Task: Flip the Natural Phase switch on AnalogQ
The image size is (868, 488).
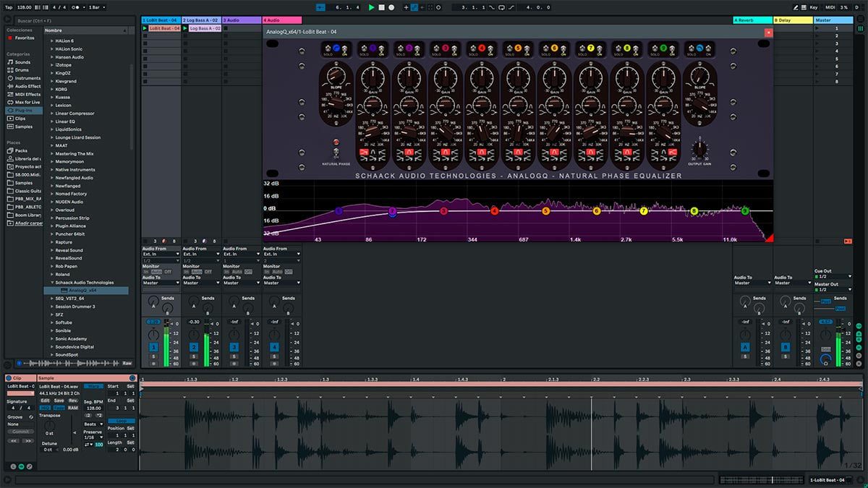Action: 336,153
